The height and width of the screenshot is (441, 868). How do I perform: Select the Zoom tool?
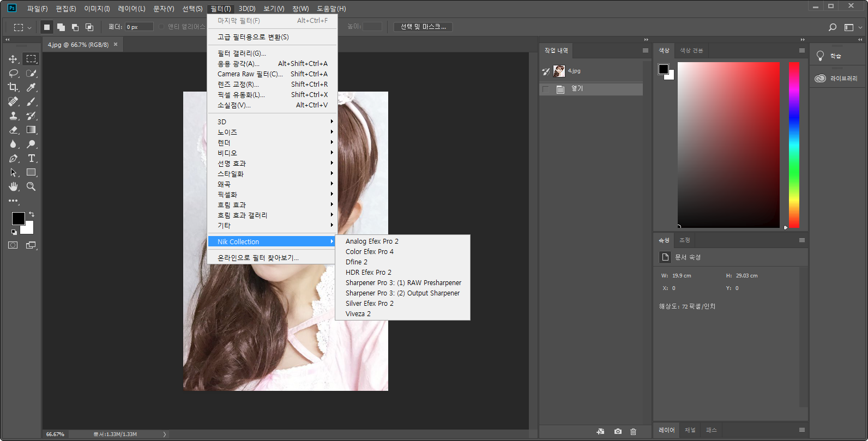coord(31,186)
